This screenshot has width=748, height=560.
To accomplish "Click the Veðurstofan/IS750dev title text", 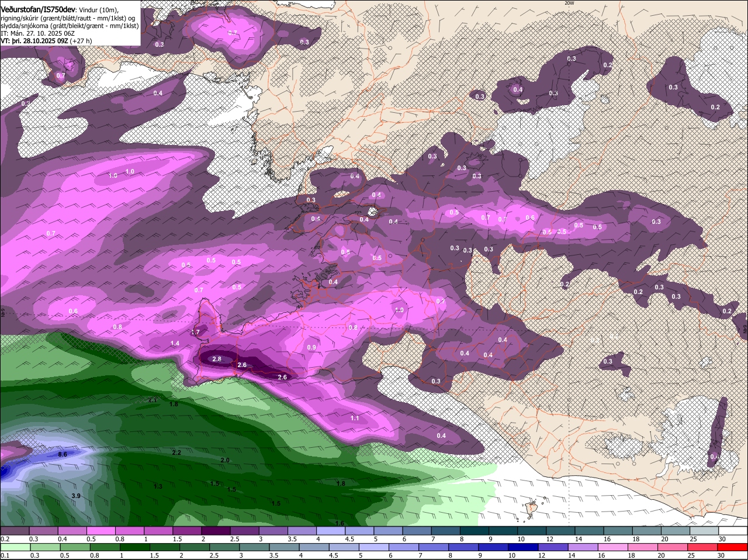I will tap(38, 9).
